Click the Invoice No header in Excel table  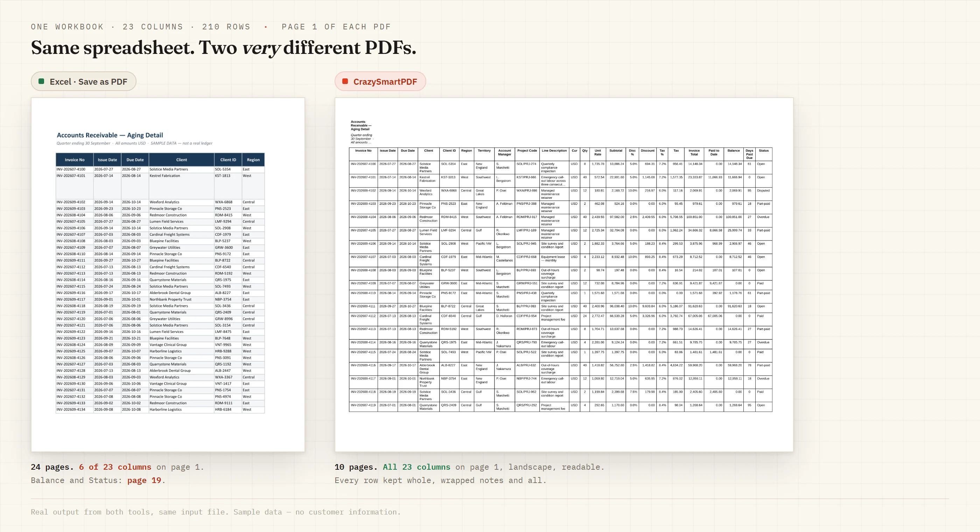point(75,160)
